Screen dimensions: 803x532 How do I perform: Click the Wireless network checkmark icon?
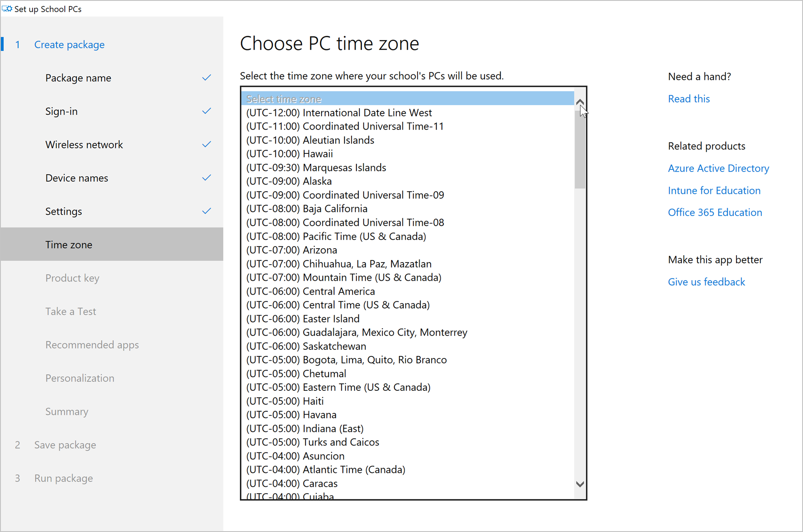206,144
